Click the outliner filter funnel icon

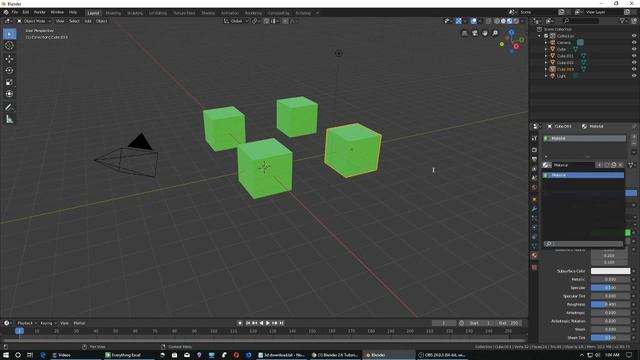[622, 21]
